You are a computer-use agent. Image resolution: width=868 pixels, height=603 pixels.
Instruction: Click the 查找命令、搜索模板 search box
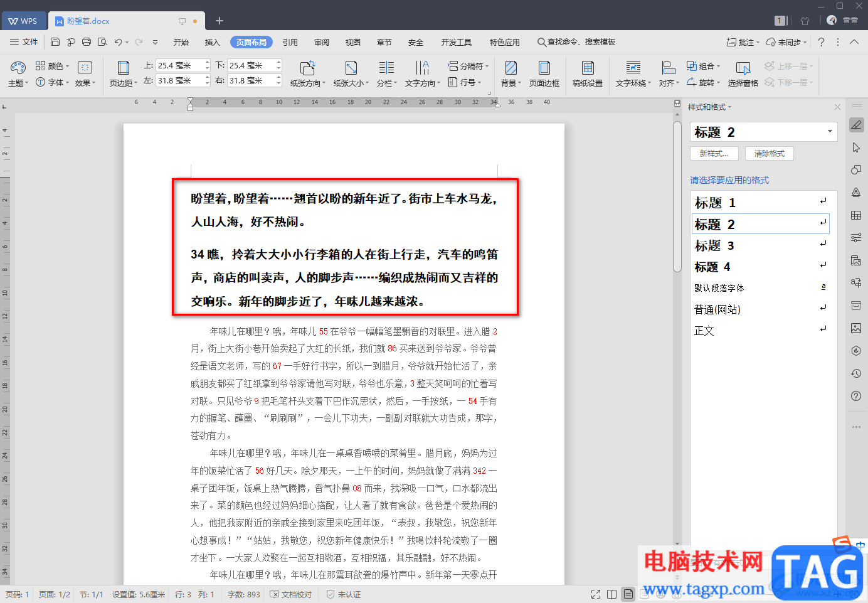[x=576, y=42]
